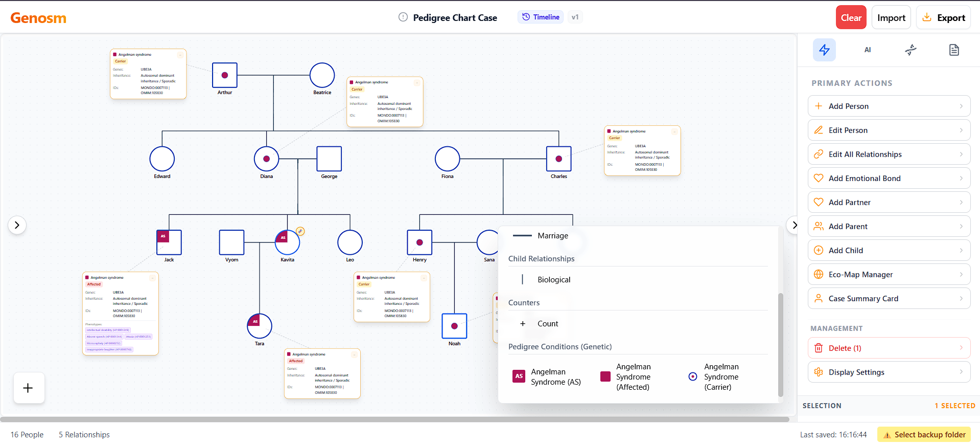Screen dimensions: 980x444
Task: Click the Angelman Syndrome (Affected) legend swatch
Action: (605, 376)
